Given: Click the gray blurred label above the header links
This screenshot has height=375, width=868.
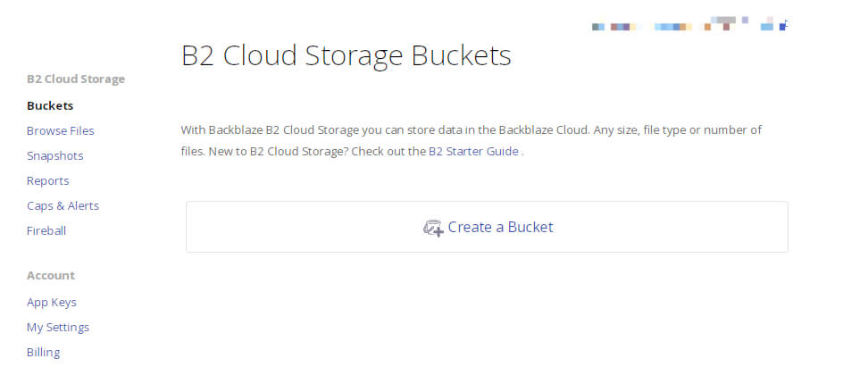Looking at the screenshot, I should 726,20.
